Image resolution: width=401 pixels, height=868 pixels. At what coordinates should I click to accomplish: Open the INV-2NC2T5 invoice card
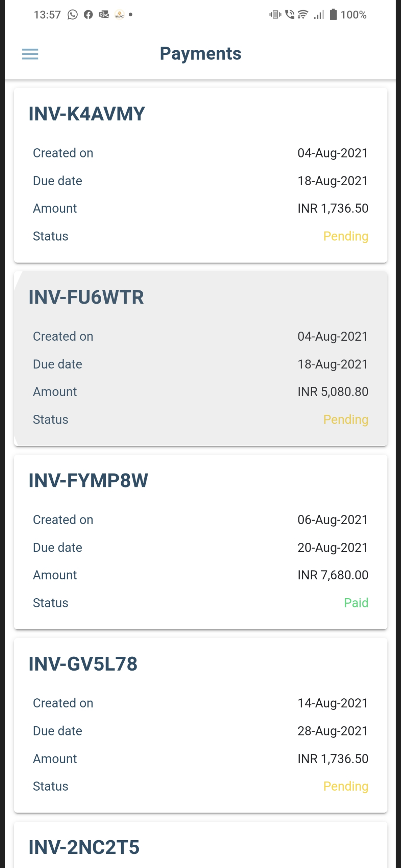(x=84, y=847)
